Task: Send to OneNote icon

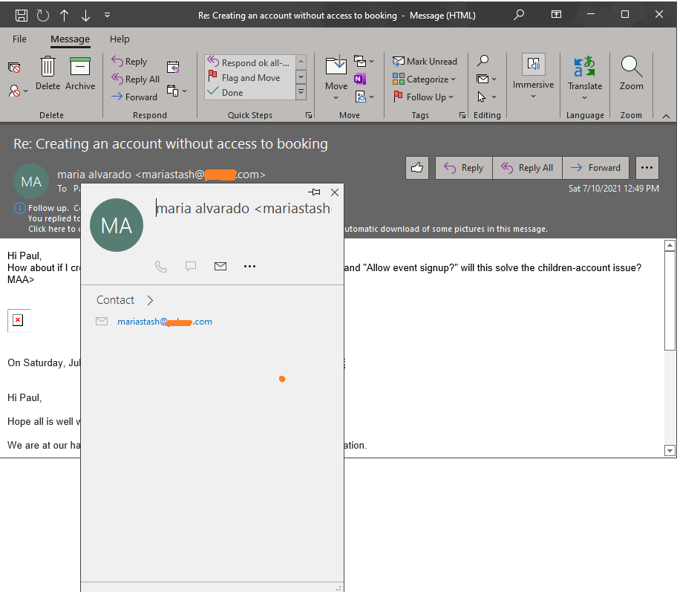Action: tap(360, 79)
